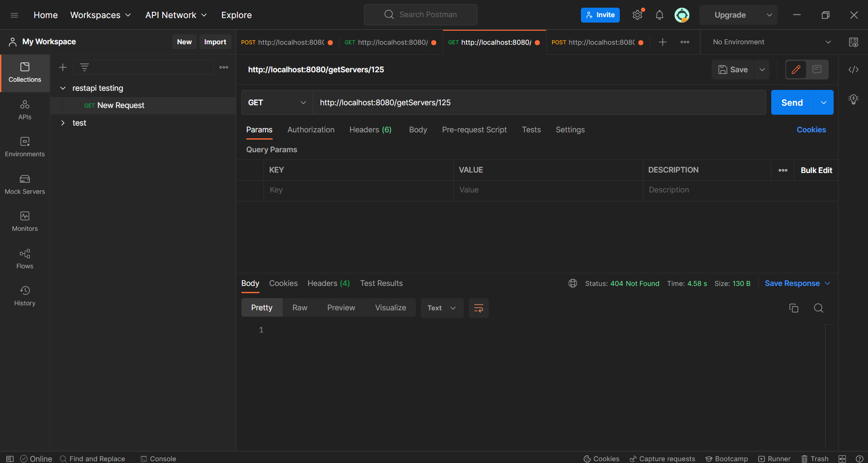Click the environment quick look icon

[854, 42]
